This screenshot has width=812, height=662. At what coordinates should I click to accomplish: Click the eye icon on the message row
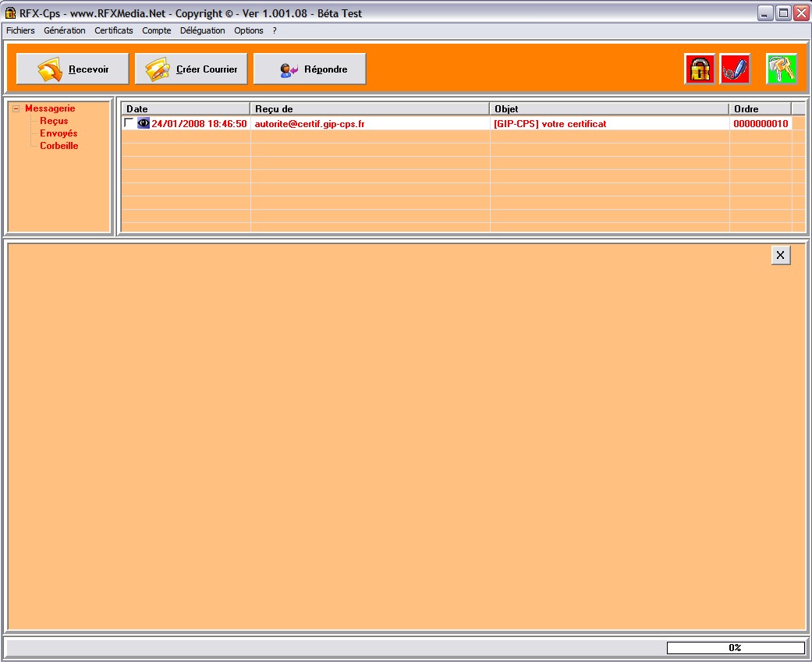pos(144,123)
